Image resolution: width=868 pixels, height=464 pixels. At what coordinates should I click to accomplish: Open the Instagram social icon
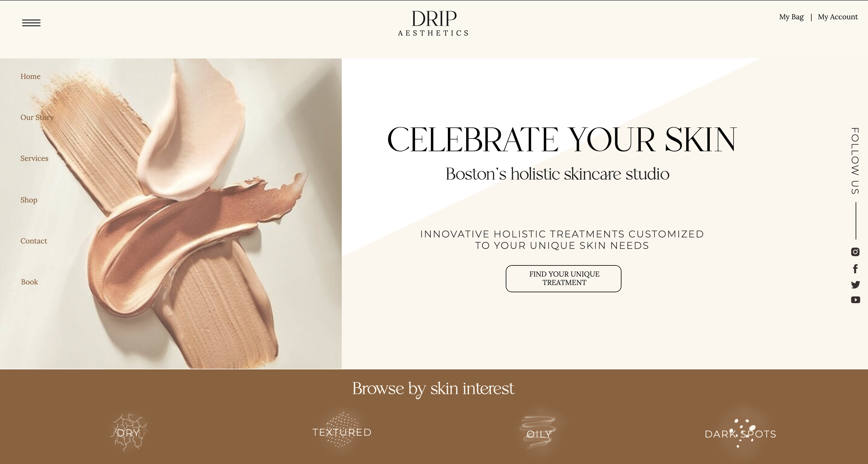pos(855,252)
